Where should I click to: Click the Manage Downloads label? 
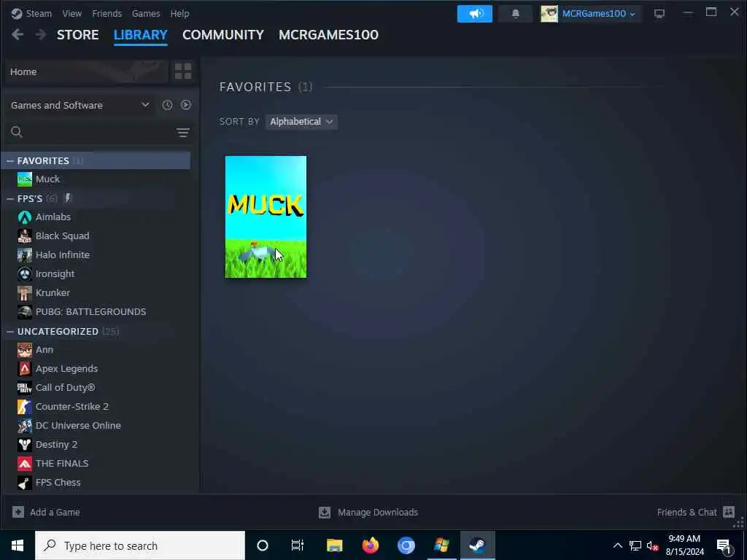point(378,513)
